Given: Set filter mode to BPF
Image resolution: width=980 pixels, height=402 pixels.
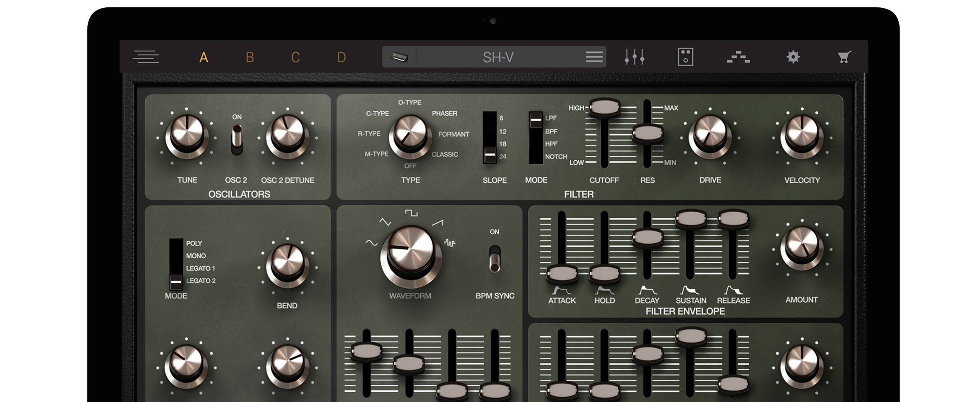Looking at the screenshot, I should (x=551, y=131).
